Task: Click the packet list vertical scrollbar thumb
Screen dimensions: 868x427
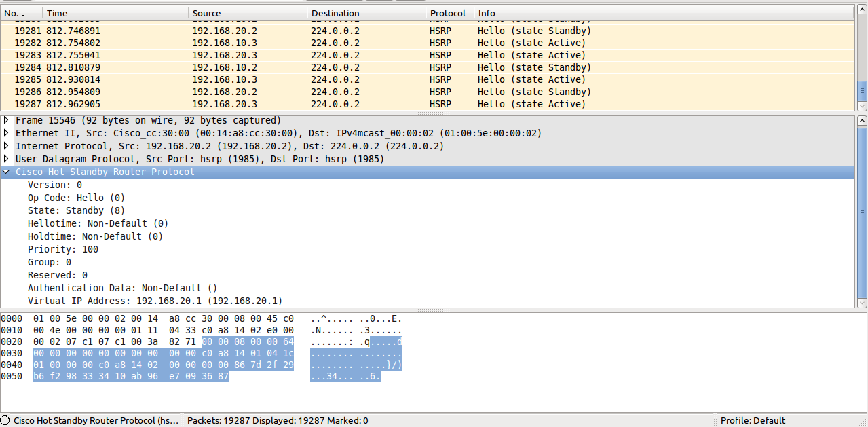Action: [x=862, y=90]
